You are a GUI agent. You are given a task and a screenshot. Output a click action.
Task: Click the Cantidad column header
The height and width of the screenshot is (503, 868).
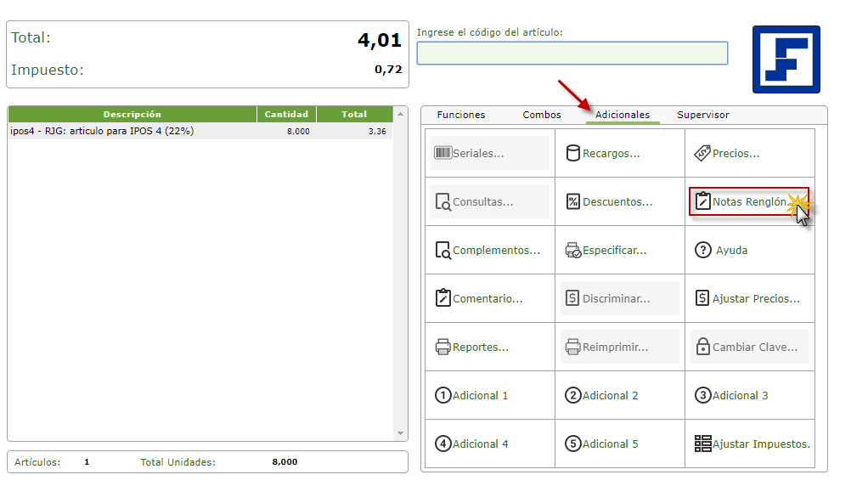point(286,114)
